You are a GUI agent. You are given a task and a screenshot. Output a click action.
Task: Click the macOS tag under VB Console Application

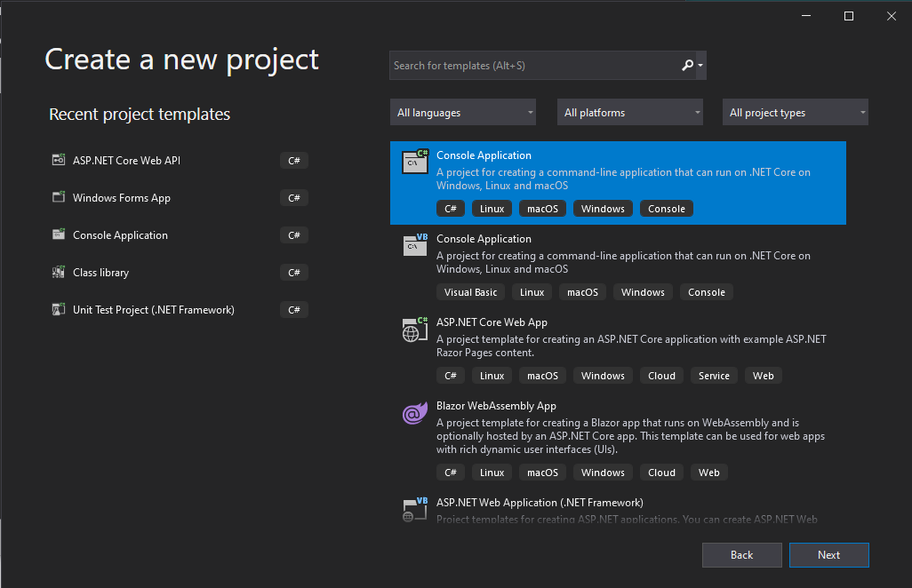pyautogui.click(x=582, y=292)
